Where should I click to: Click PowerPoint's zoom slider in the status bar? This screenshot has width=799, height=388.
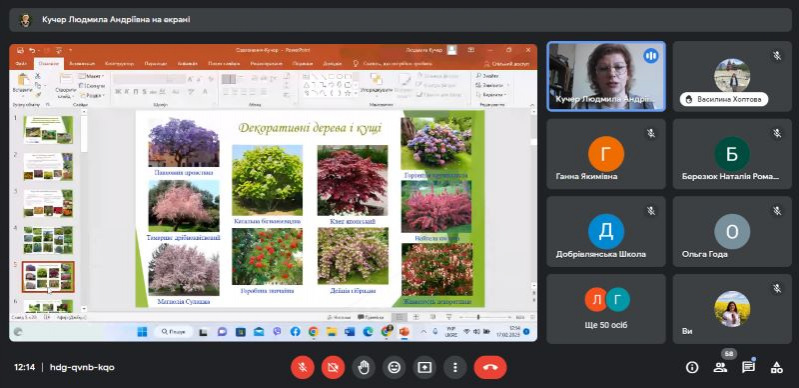(x=478, y=317)
